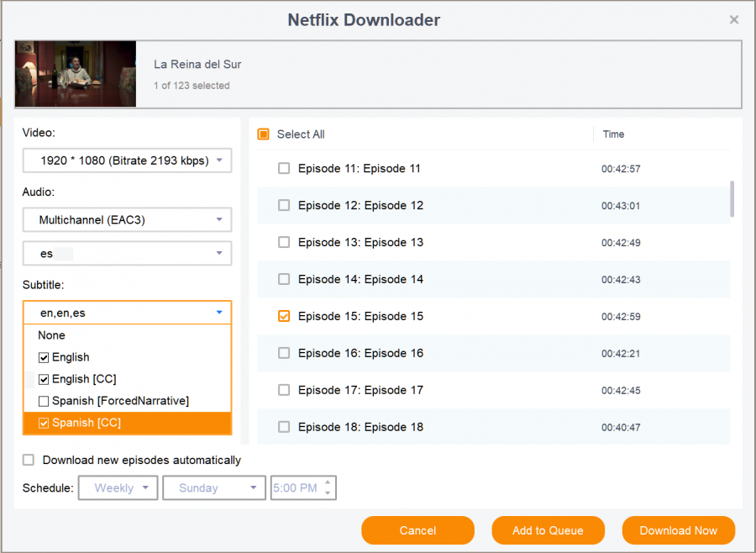Uncheck English [CC] subtitle option

point(44,379)
